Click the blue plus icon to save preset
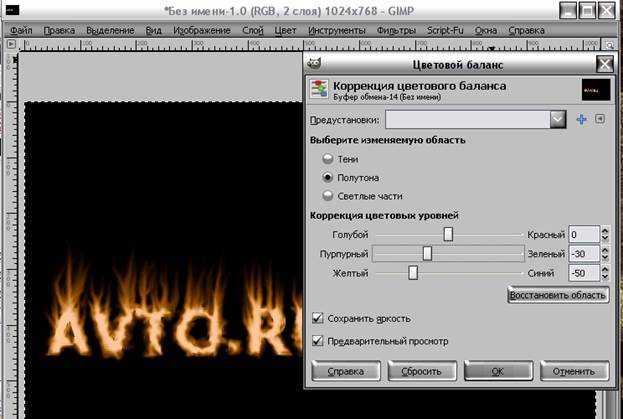623x419 pixels. 581,119
